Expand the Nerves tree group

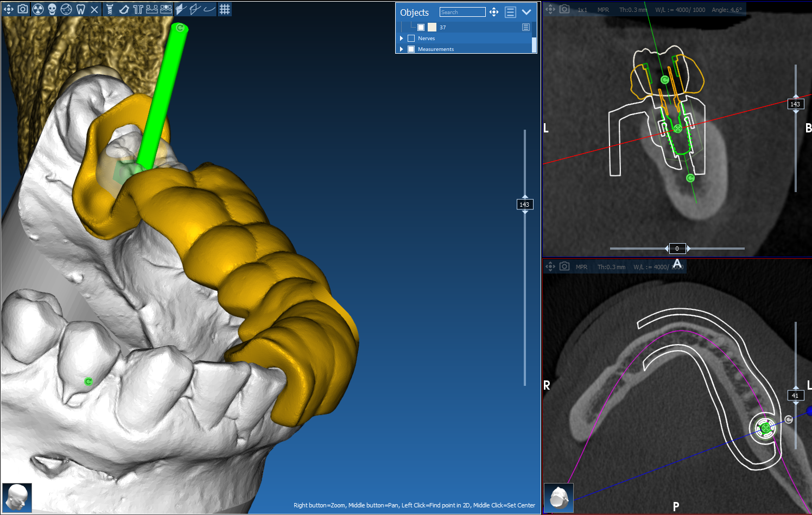pyautogui.click(x=401, y=39)
